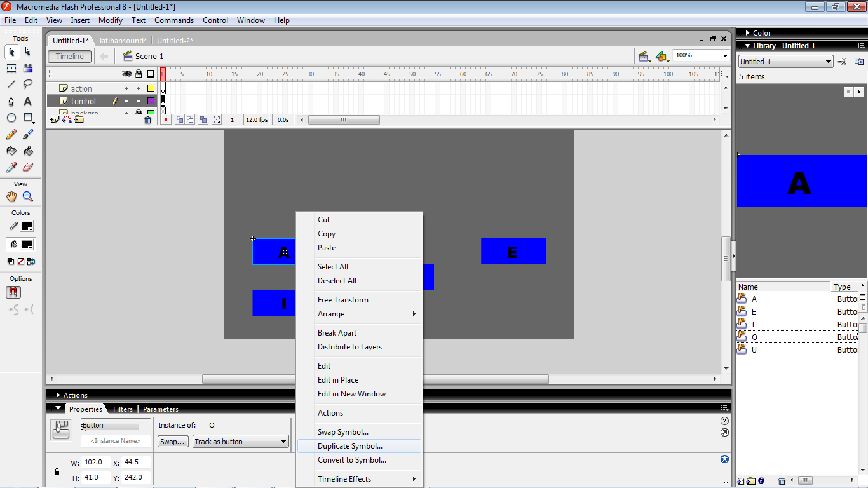This screenshot has width=868, height=488.
Task: Open the Track as button dropdown
Action: point(240,442)
